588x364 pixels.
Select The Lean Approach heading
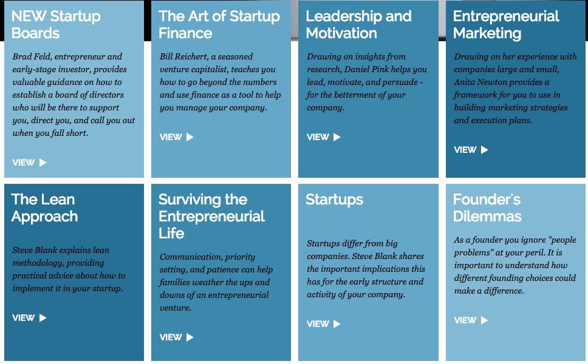tap(44, 208)
